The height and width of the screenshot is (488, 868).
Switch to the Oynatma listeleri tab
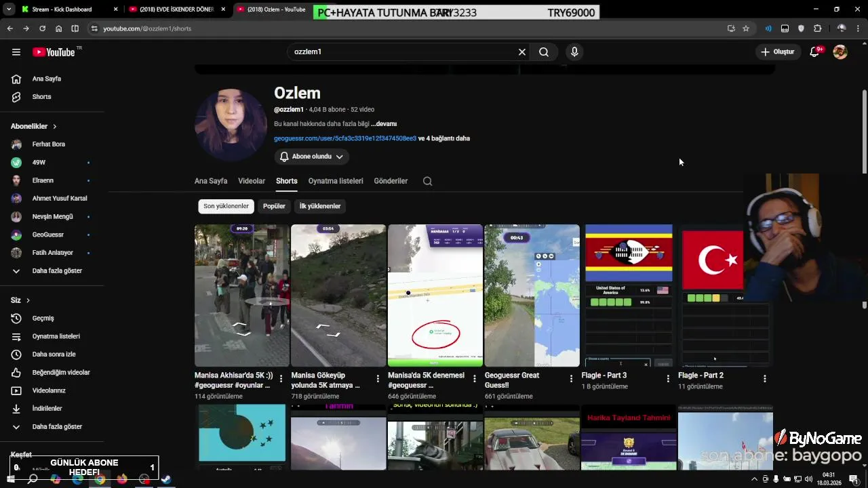coord(336,181)
